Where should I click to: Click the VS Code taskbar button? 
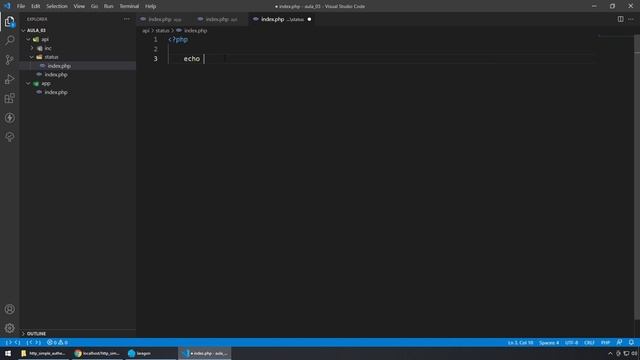click(x=205, y=353)
